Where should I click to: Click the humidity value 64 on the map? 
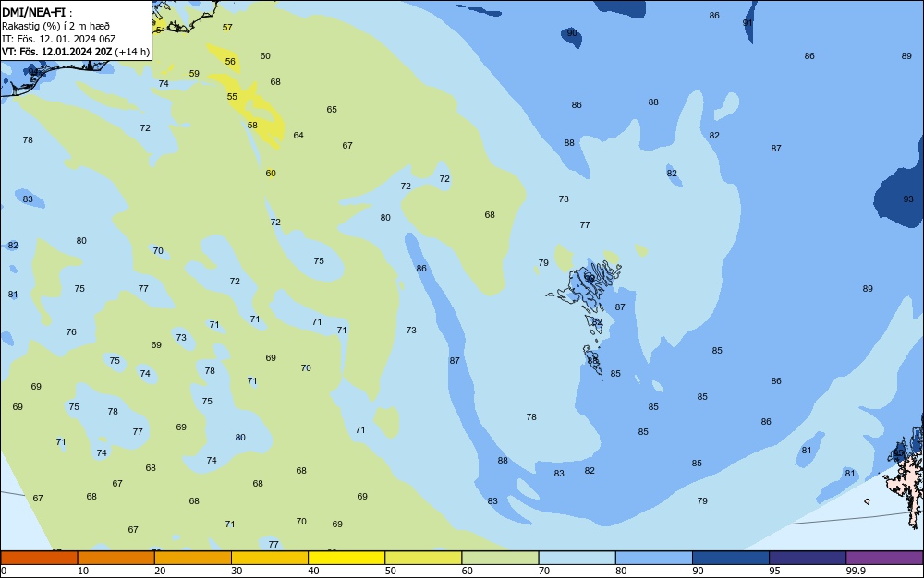pyautogui.click(x=298, y=136)
